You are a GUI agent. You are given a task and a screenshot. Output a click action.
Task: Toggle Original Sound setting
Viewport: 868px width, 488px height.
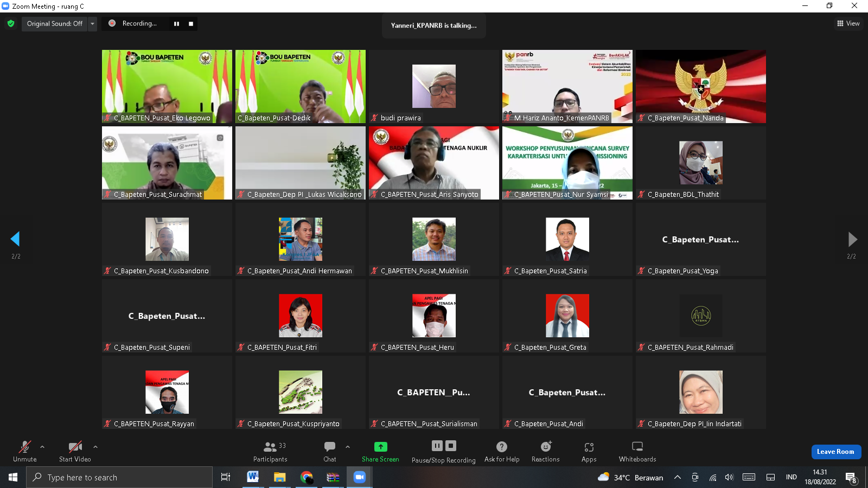pyautogui.click(x=54, y=24)
